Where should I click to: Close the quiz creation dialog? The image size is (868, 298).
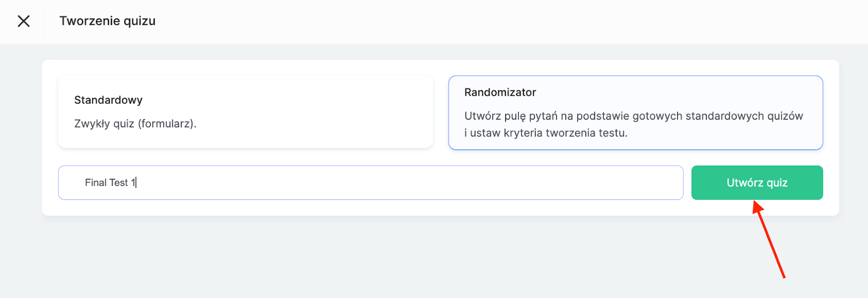[23, 21]
